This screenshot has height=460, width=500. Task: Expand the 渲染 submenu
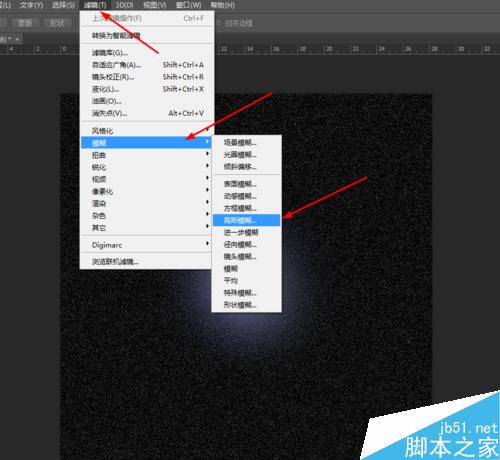point(146,203)
